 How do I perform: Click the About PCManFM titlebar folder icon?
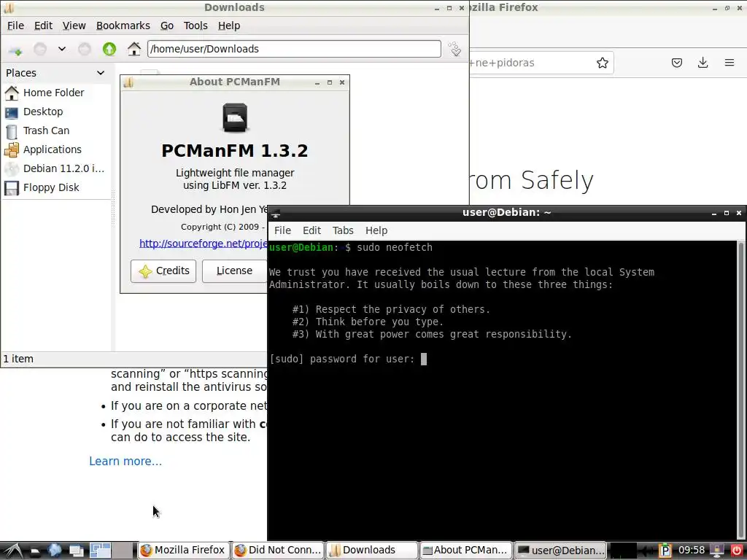(128, 82)
